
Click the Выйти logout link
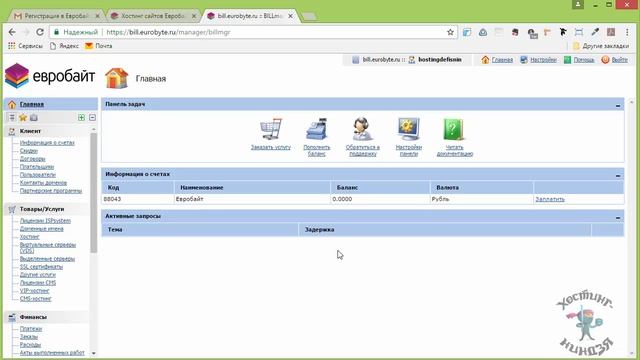(x=620, y=60)
